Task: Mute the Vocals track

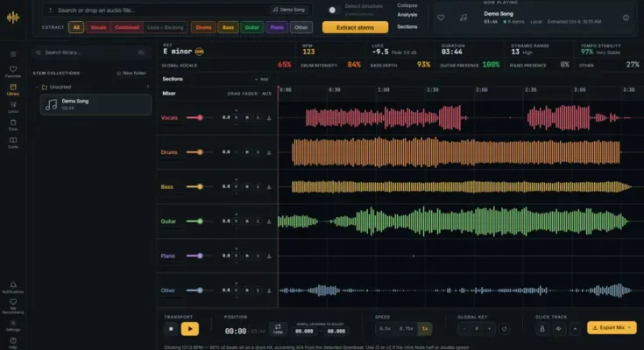Action: [x=247, y=118]
